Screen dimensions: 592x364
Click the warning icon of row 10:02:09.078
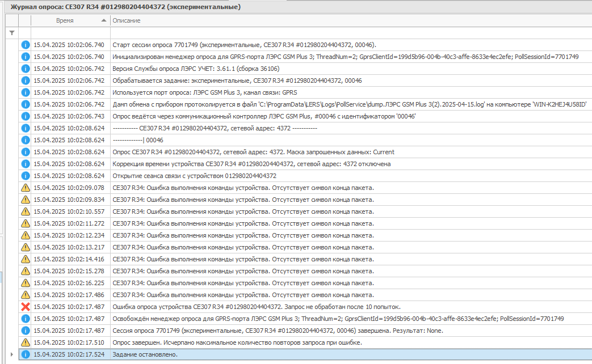pos(26,188)
